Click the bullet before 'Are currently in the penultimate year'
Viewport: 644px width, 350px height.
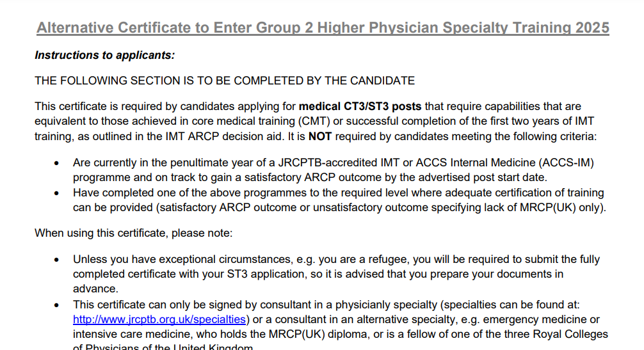56,163
